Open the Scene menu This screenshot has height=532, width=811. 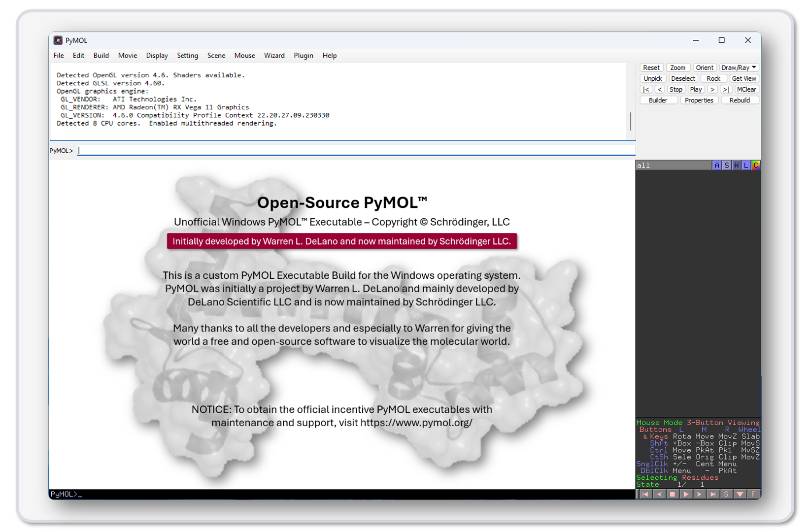point(216,56)
